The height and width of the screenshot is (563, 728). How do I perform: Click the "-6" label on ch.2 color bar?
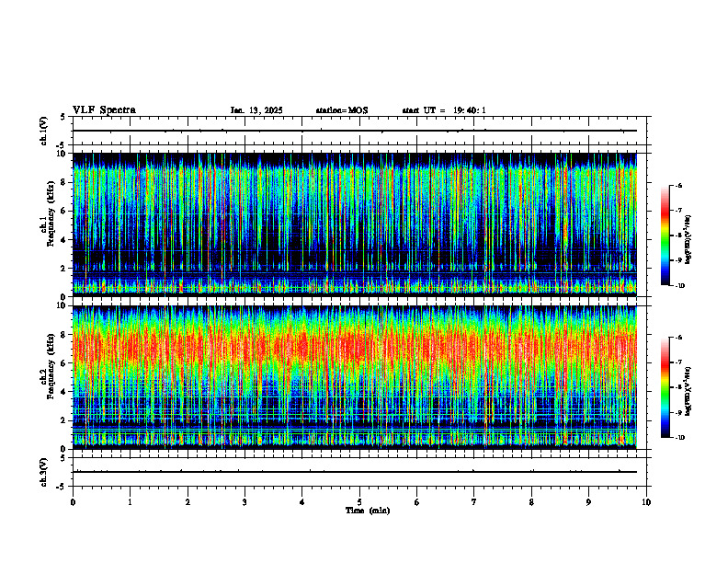678,338
